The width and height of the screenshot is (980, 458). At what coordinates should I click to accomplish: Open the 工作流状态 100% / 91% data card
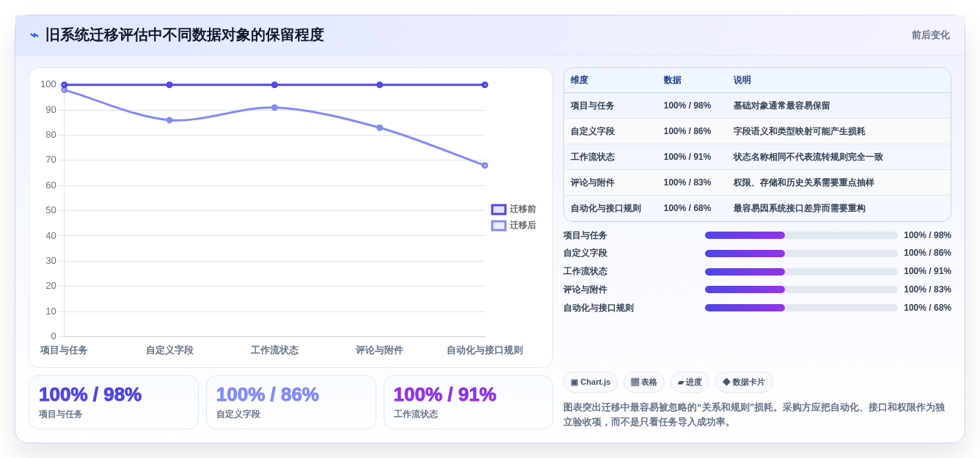[x=468, y=402]
